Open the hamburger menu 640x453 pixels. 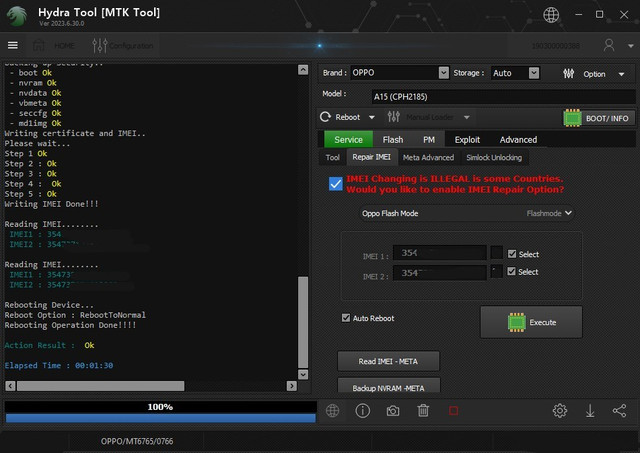click(x=13, y=45)
